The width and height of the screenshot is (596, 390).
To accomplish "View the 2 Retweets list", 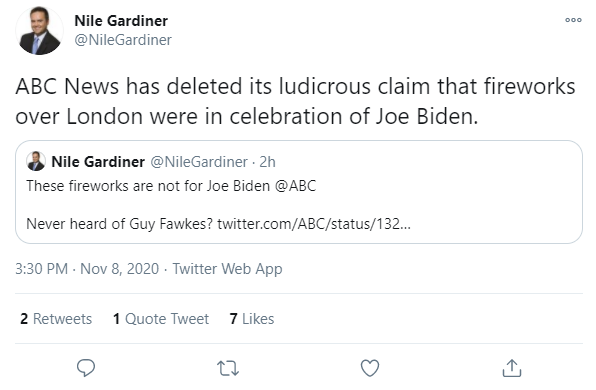I will coord(56,319).
